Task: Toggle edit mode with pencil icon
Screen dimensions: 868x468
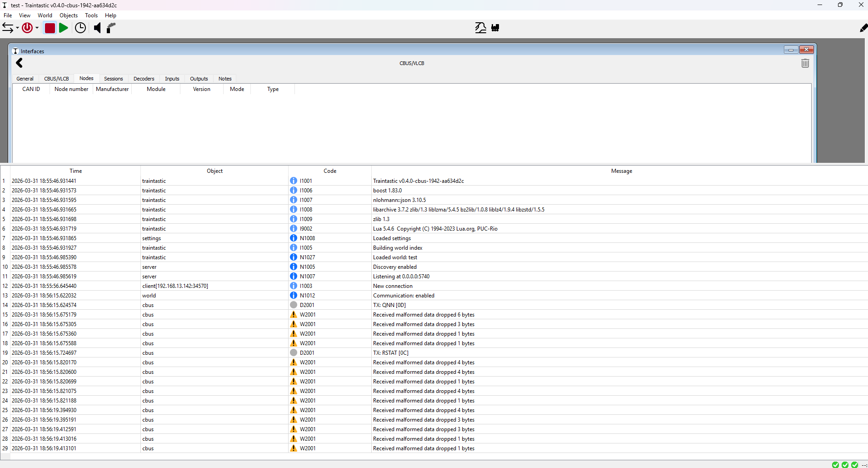Action: [863, 28]
